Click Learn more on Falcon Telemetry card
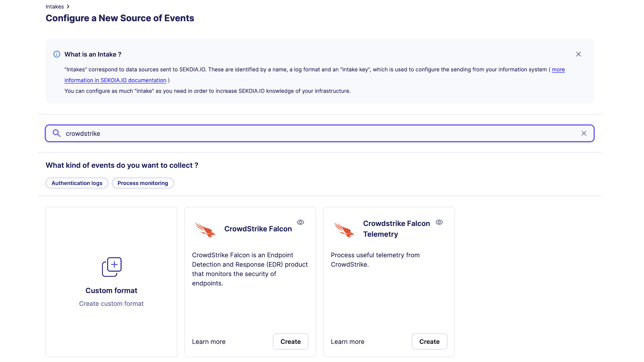Screen dimensions: 644x362 (347, 342)
